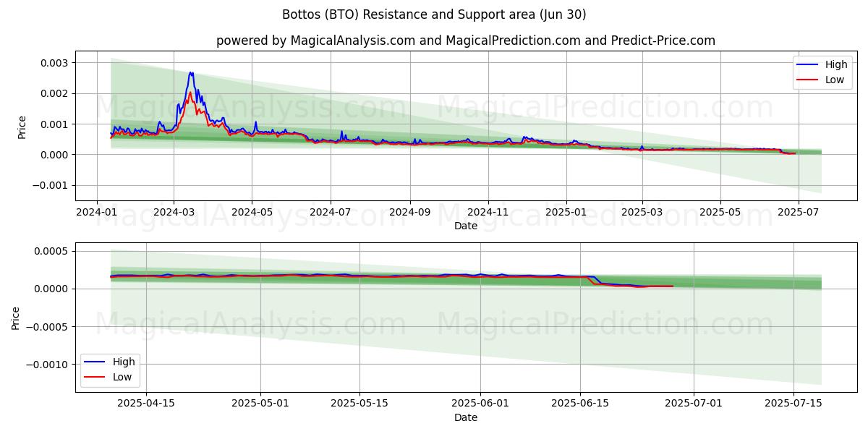Click the 'Date' axis label under top chart

click(466, 226)
